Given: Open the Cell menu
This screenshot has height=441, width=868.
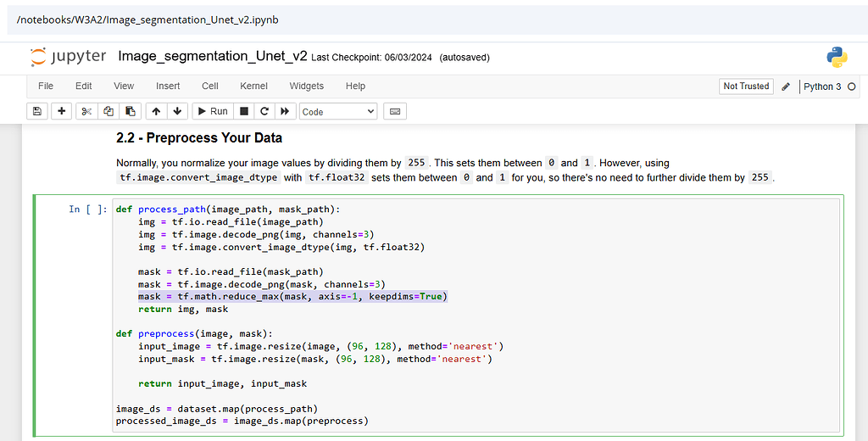Looking at the screenshot, I should click(210, 86).
